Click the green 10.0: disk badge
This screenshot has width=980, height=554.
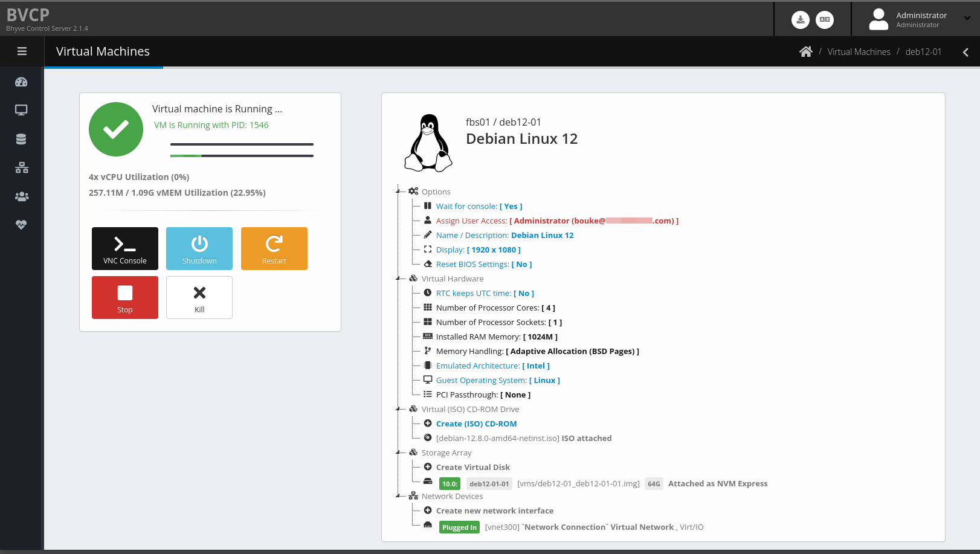coord(450,484)
